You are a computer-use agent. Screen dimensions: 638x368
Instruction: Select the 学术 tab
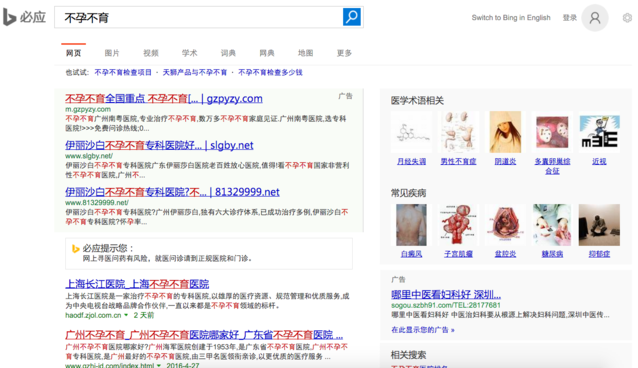[189, 53]
